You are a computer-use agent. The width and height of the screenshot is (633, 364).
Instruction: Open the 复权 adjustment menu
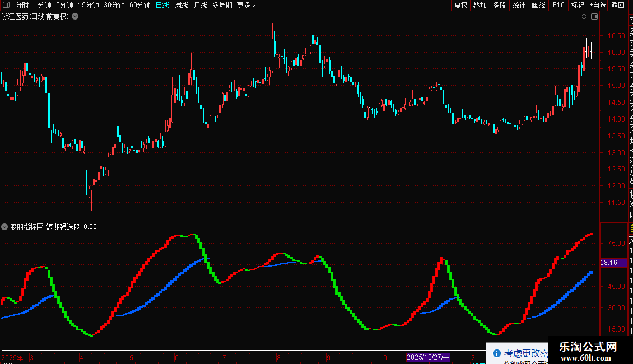point(460,5)
